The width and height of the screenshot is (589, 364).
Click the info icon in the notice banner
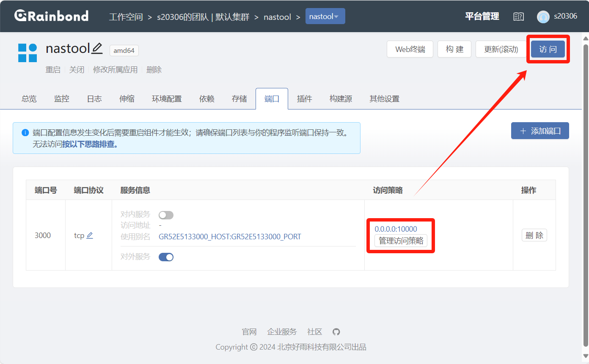(25, 133)
